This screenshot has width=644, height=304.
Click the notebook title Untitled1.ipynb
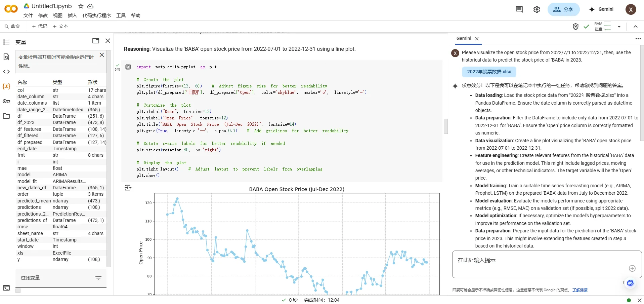(x=52, y=6)
